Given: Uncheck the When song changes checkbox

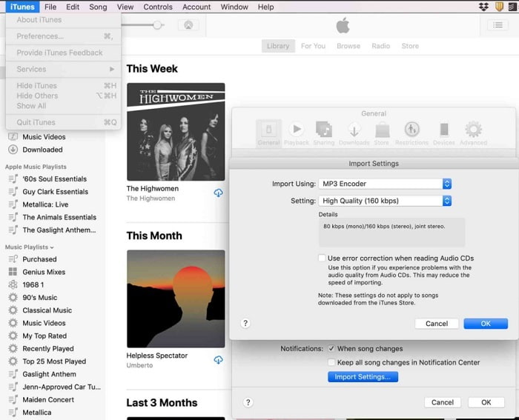Looking at the screenshot, I should [331, 349].
